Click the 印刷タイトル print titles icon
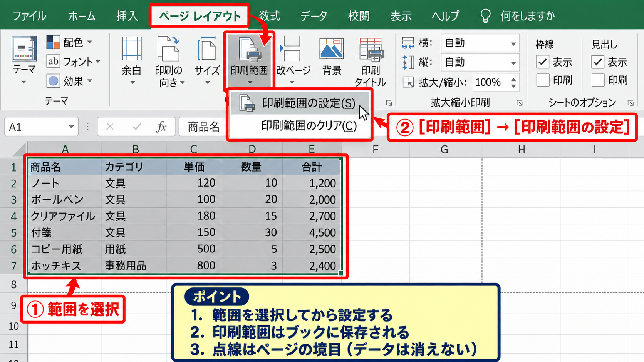The image size is (644, 362). click(371, 49)
